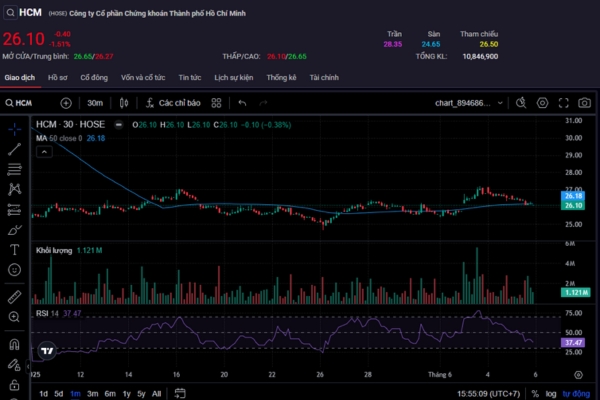Select the crosshair cursor tool
The width and height of the screenshot is (600, 400).
(x=15, y=129)
